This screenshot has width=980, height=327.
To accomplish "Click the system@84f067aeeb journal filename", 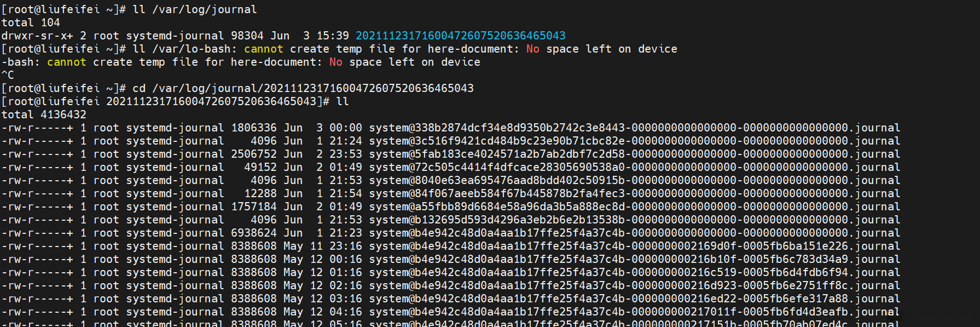I will click(634, 193).
